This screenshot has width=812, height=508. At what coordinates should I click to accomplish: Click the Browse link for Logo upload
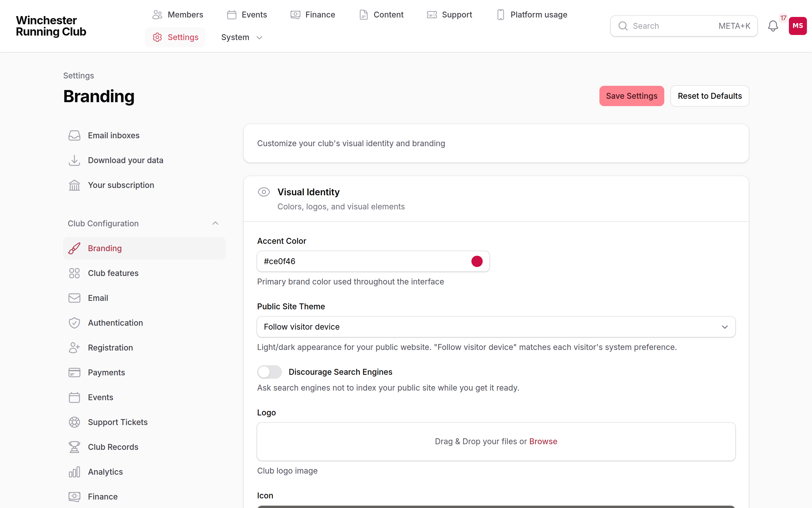[x=543, y=441]
